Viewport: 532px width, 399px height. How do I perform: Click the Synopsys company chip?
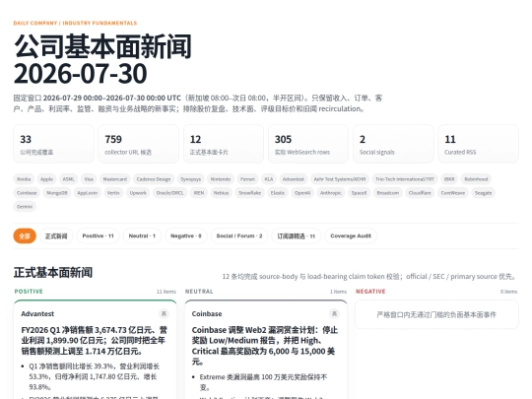[x=191, y=179]
